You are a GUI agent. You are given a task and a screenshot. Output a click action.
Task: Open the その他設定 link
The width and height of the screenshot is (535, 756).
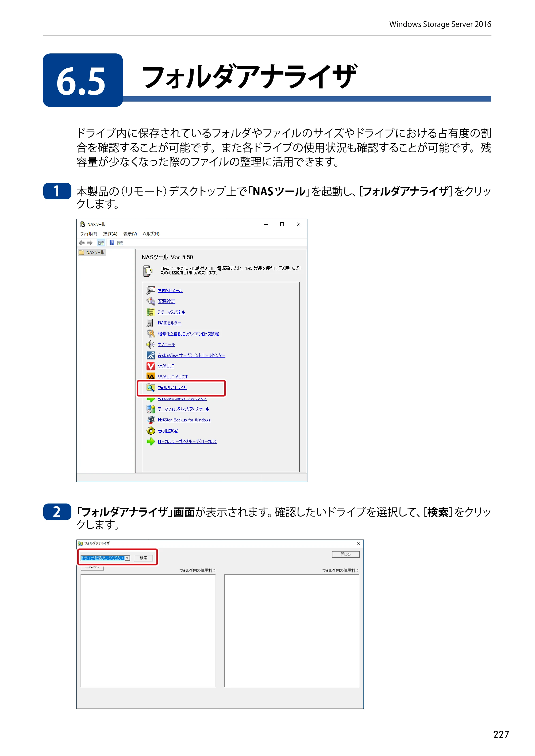168,431
